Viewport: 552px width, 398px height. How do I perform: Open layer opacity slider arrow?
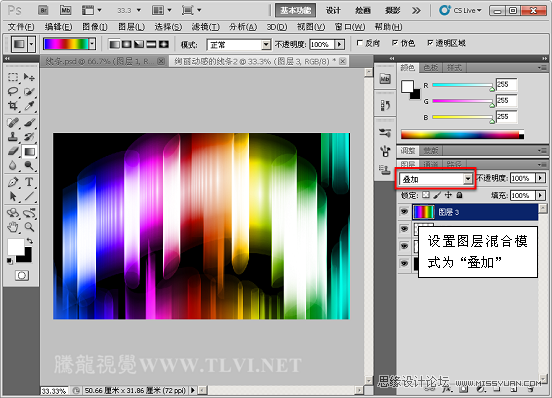click(x=540, y=178)
